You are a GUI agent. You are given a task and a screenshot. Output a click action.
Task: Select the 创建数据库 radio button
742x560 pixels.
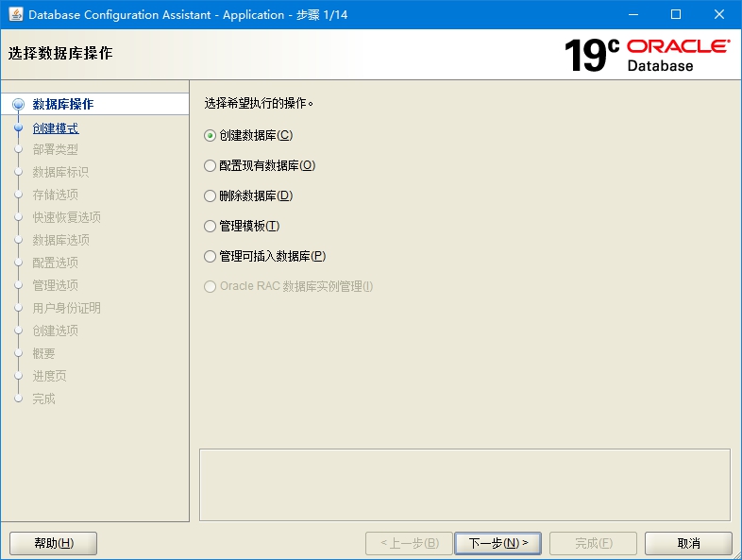coord(211,135)
